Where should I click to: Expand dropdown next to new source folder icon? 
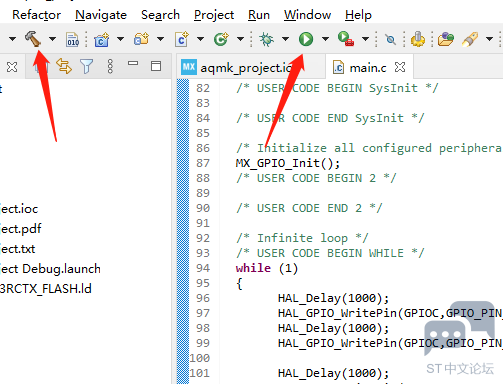(160, 39)
